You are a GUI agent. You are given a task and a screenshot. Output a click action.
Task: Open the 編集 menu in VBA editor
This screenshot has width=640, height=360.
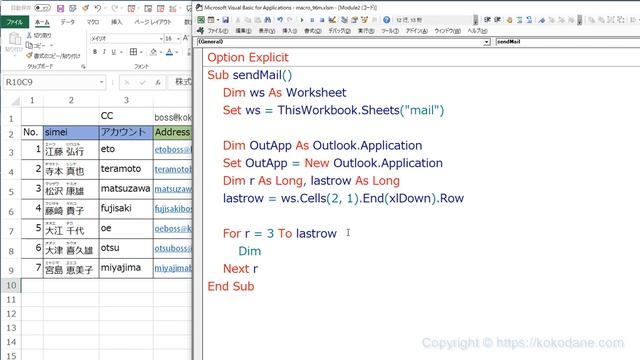pyautogui.click(x=243, y=31)
